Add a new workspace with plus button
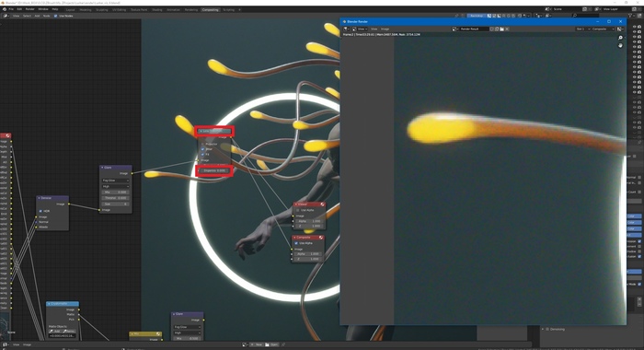This screenshot has width=644, height=350. click(x=239, y=9)
